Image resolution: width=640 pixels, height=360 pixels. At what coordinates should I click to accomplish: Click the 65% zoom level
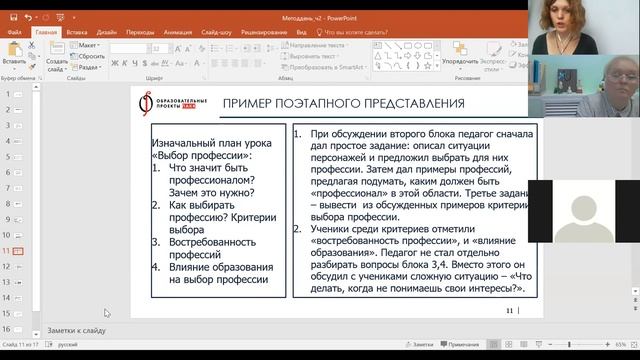coord(620,344)
